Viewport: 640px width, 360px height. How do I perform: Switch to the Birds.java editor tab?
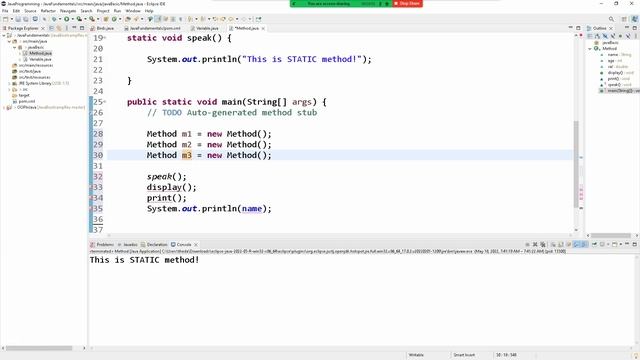pyautogui.click(x=102, y=28)
